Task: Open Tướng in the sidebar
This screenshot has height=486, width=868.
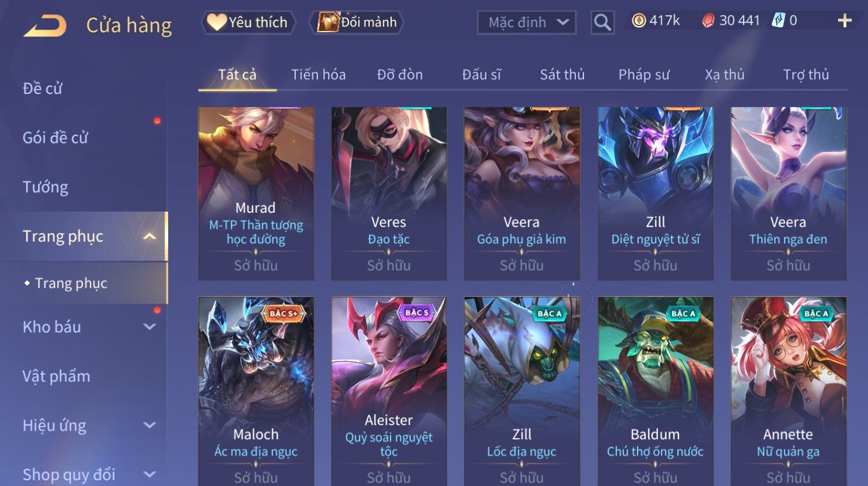Action: point(46,187)
